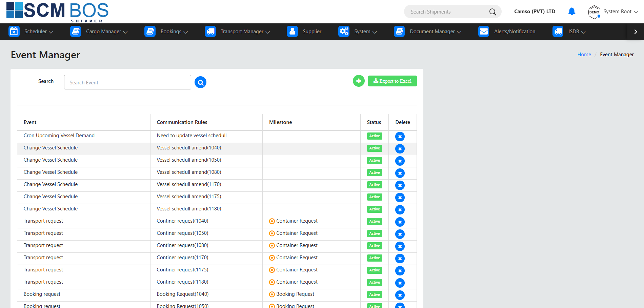This screenshot has height=308, width=644.
Task: Click the Alerts/Notification envelope icon
Action: [484, 32]
